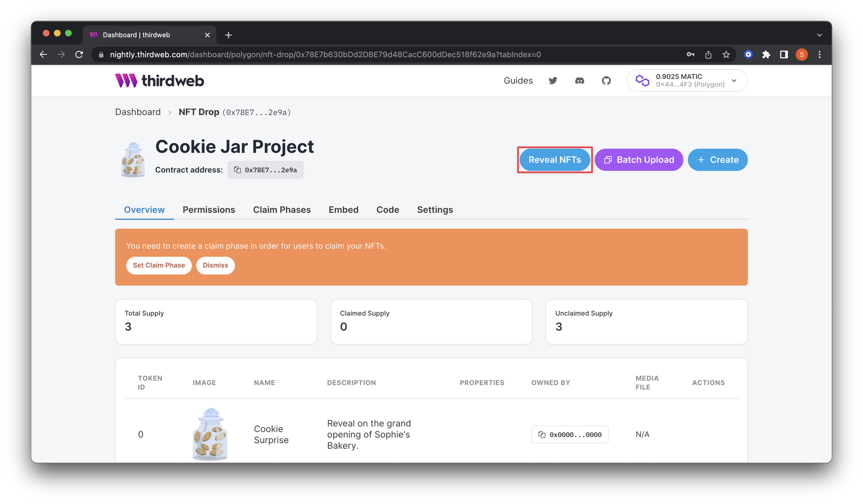The height and width of the screenshot is (504, 863).
Task: Copy contract address 0x78E7...2e9a
Action: click(265, 170)
